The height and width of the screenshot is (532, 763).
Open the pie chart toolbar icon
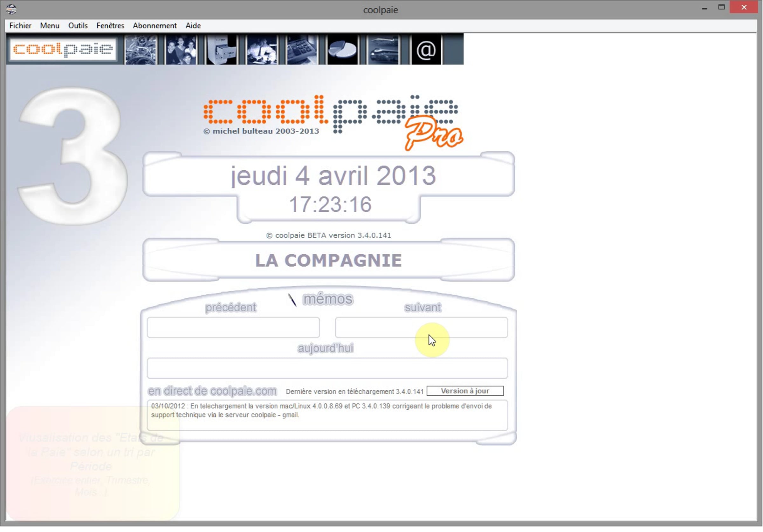[343, 50]
